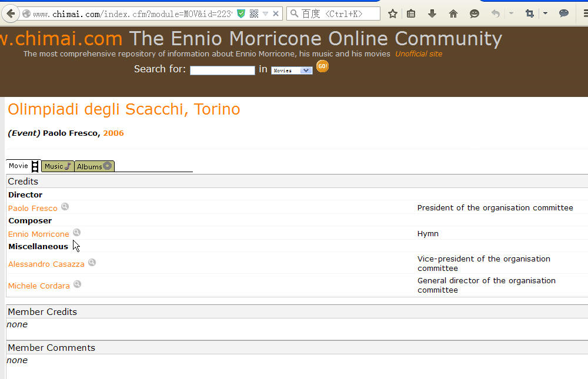The image size is (588, 379).
Task: Click "Vice-president of the organisation committee" text
Action: 484,264
